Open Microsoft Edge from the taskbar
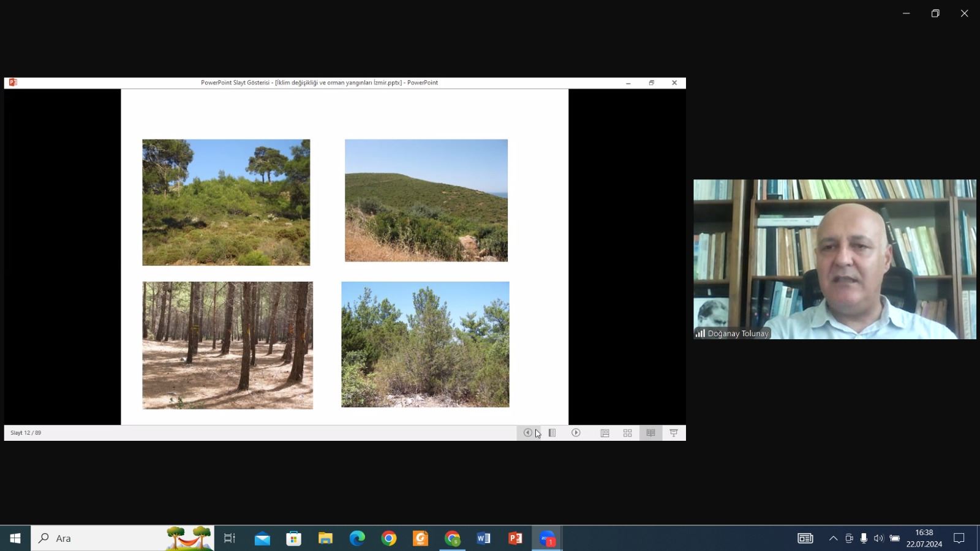The image size is (980, 551). pos(357,539)
